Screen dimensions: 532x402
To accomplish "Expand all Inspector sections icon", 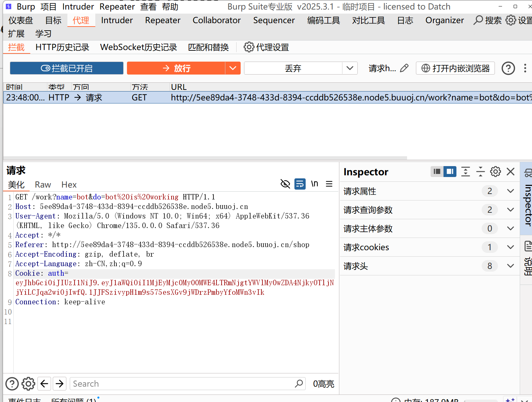I will pyautogui.click(x=465, y=172).
